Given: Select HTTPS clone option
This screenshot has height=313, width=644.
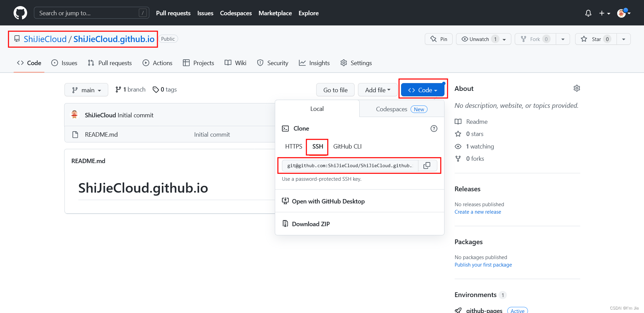Looking at the screenshot, I should point(293,146).
